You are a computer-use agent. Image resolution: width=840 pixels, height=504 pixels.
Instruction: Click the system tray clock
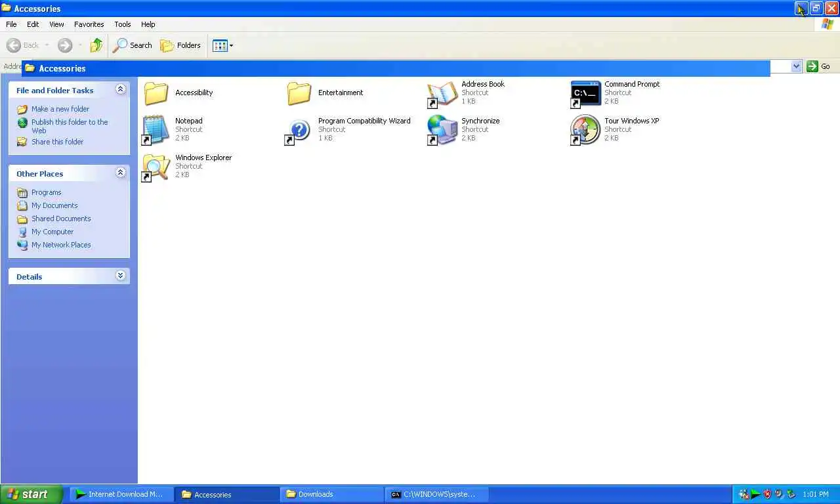(x=816, y=494)
